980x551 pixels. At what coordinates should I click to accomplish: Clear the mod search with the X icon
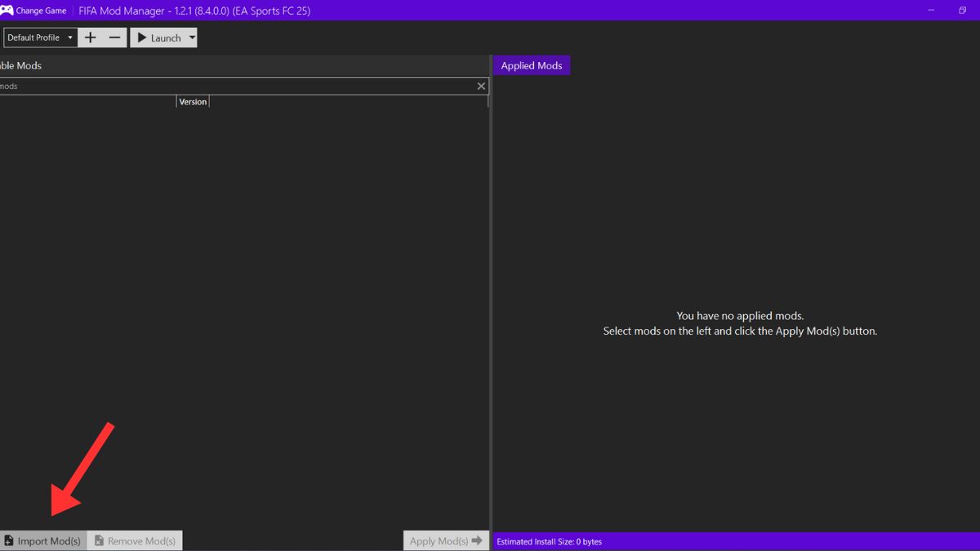[481, 86]
